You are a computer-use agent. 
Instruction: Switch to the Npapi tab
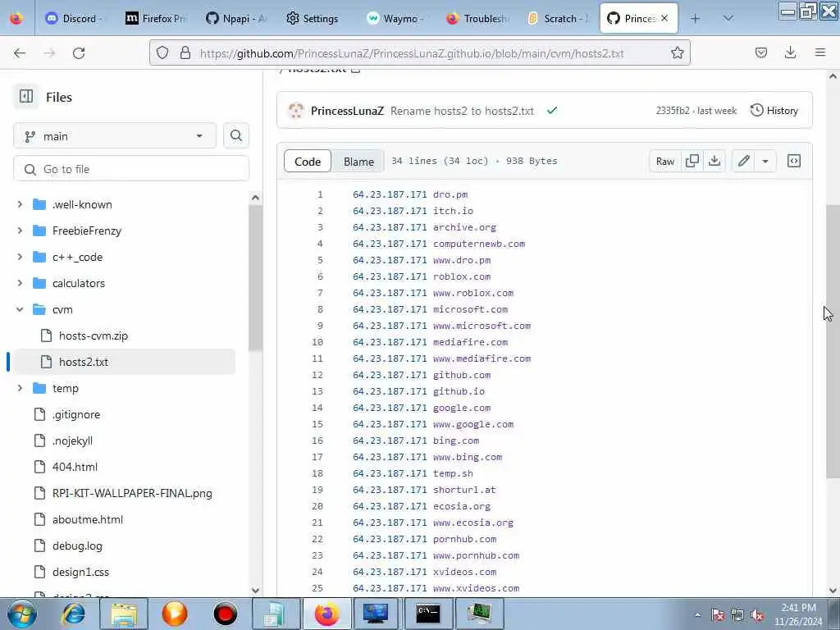point(236,18)
